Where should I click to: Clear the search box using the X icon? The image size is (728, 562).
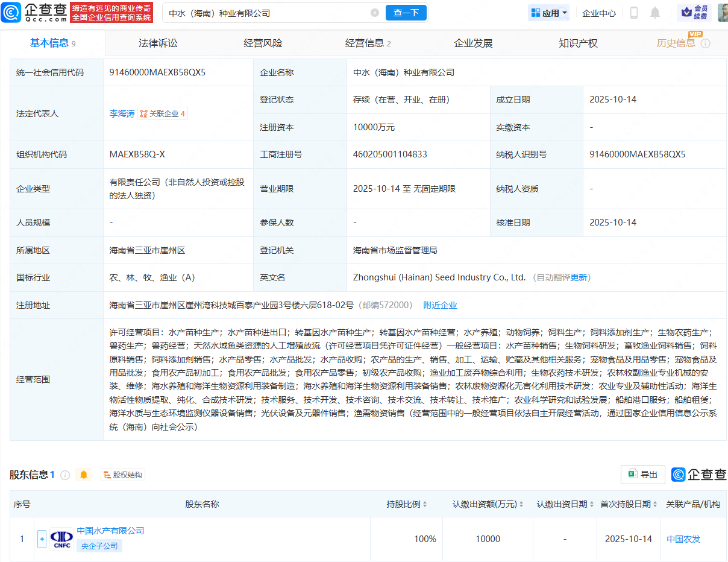point(375,12)
